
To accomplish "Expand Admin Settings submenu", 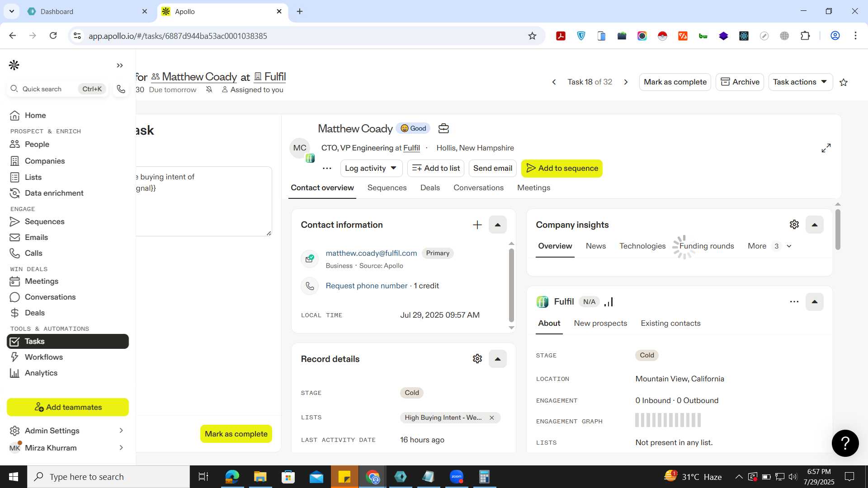I will [x=121, y=431].
